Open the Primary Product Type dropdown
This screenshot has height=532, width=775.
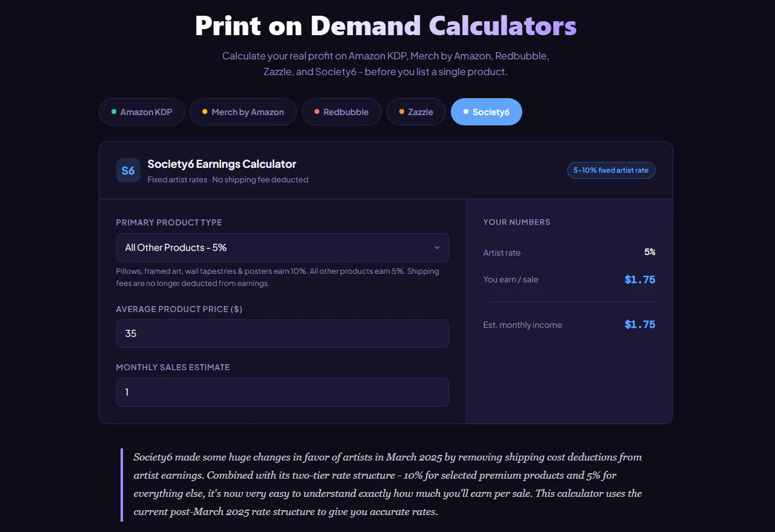pos(282,247)
